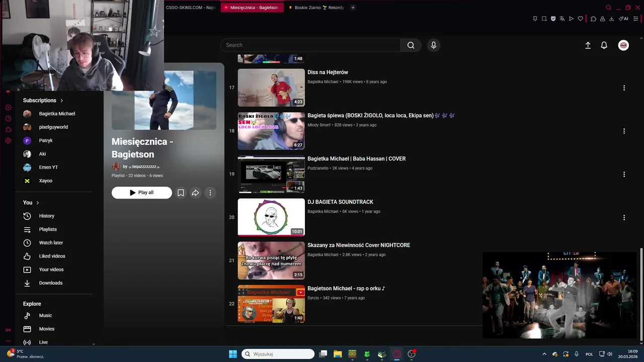
Task: Open playlist more-options three dots
Action: 210,193
